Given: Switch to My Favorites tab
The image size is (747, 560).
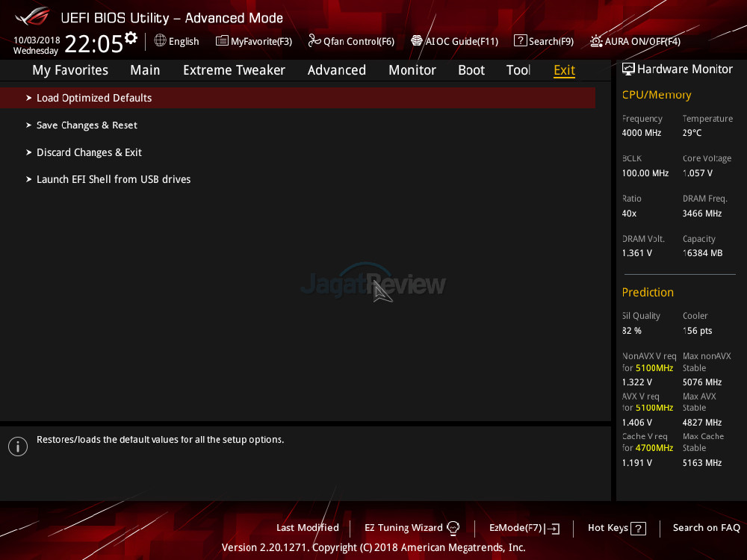Looking at the screenshot, I should tap(70, 70).
